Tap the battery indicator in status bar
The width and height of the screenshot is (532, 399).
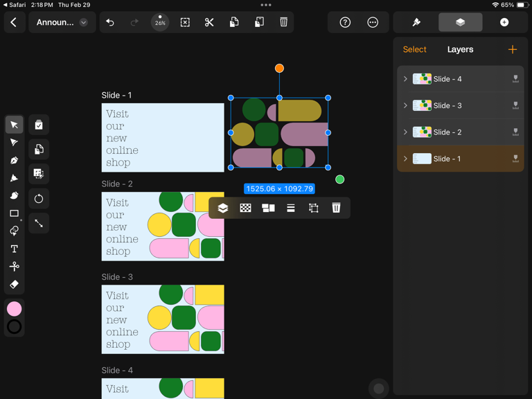tap(521, 5)
